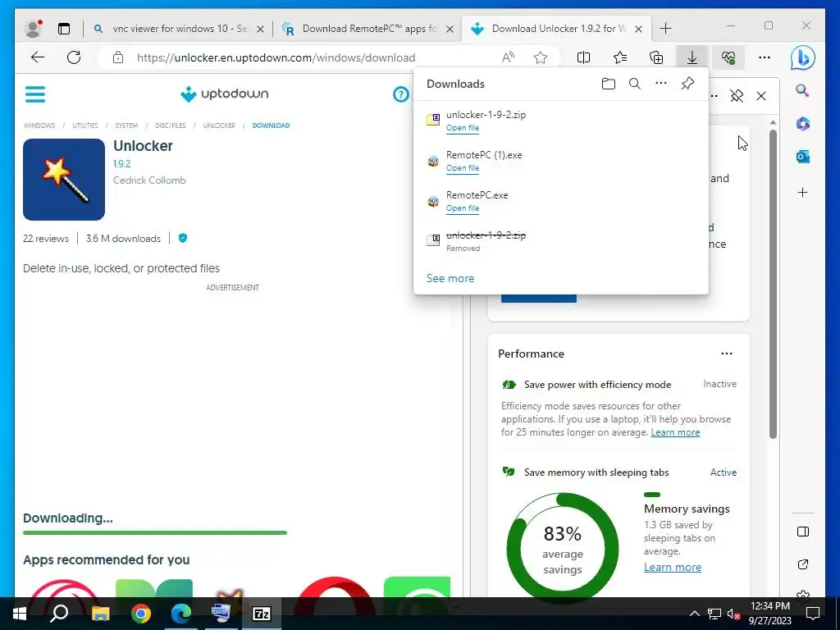Open efficiency mode Learn more link
Screen dimensions: 840x630
tap(675, 432)
